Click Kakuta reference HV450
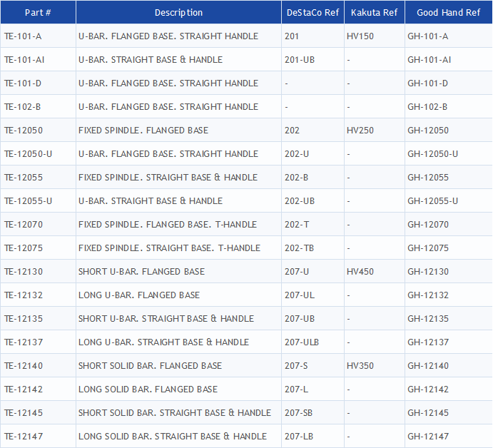Viewport: 498px width, 448px height. 360,272
